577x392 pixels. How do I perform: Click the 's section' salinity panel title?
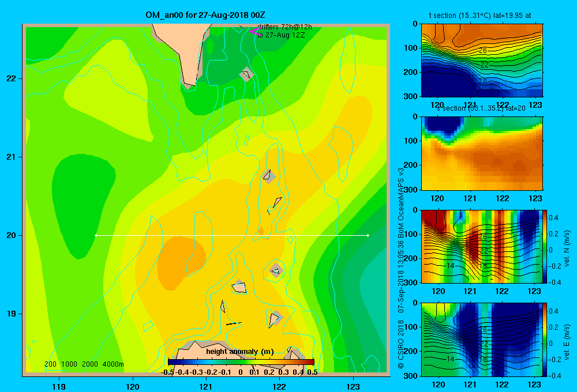click(x=481, y=108)
